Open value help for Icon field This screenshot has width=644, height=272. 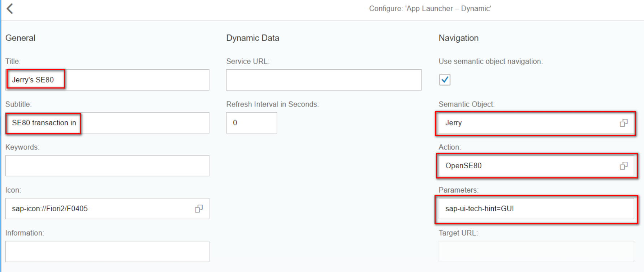click(x=199, y=209)
